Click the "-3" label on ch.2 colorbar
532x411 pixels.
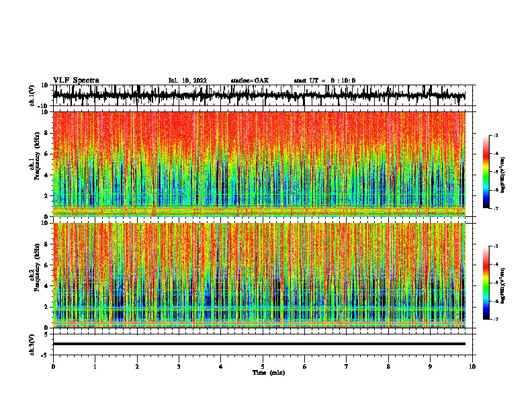coord(495,246)
